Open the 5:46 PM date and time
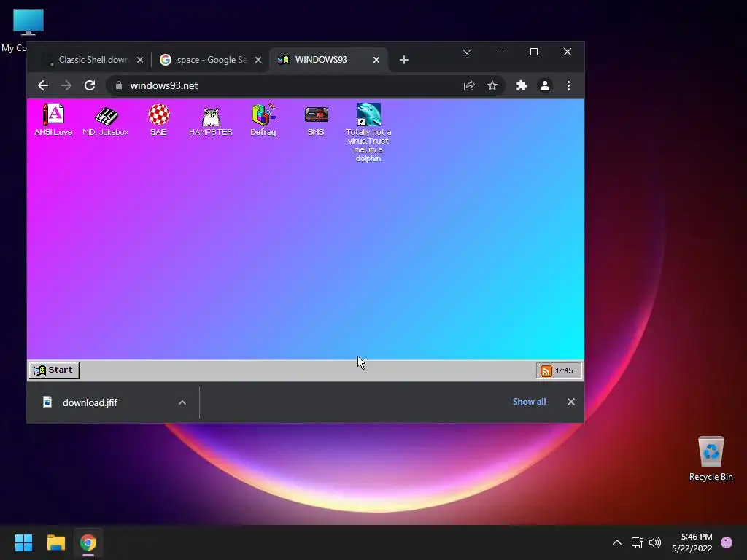This screenshot has width=747, height=560. (x=692, y=542)
